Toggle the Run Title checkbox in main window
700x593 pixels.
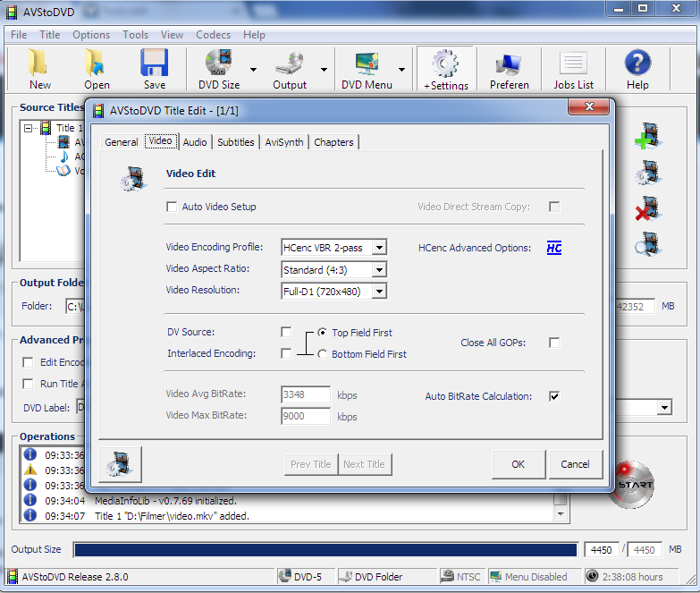coord(28,384)
